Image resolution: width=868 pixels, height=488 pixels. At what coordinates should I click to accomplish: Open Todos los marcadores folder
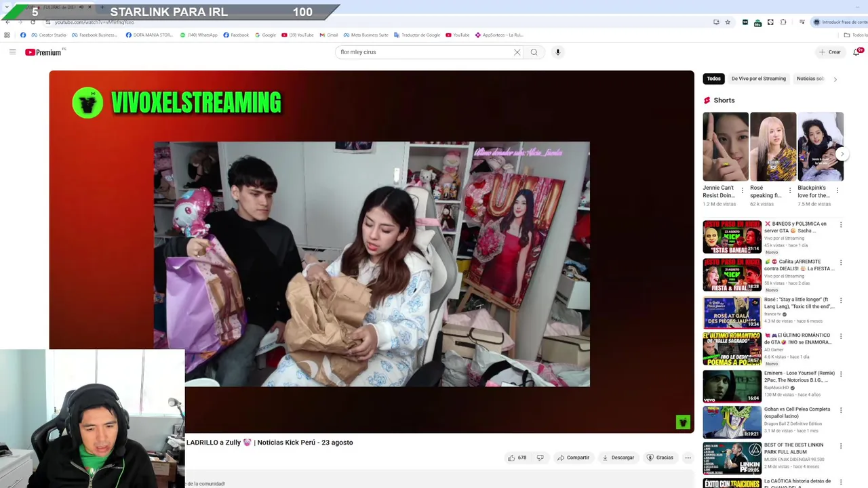point(856,35)
